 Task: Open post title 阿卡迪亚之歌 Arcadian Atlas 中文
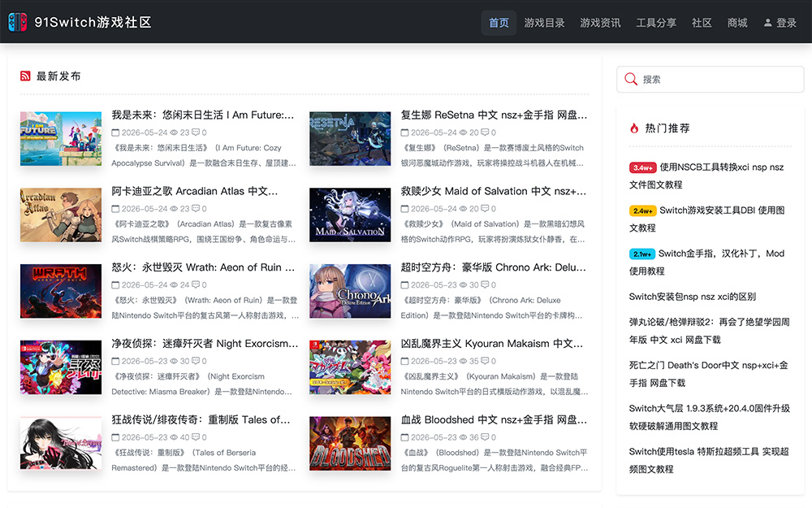point(195,191)
